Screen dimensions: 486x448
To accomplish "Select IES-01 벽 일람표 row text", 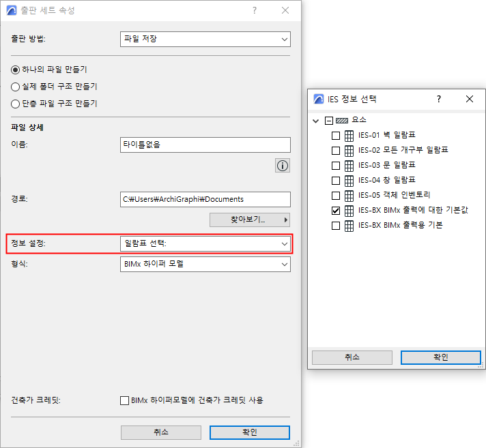I will point(387,135).
